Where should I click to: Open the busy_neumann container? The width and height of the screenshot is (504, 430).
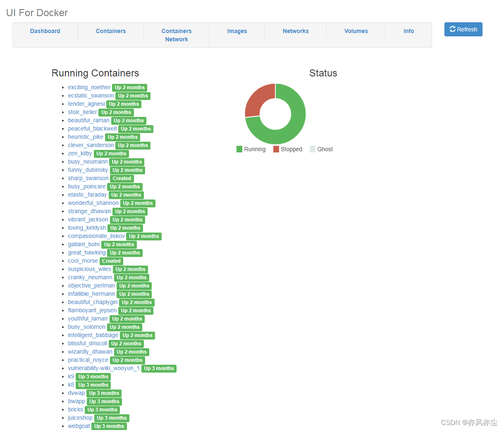(88, 162)
